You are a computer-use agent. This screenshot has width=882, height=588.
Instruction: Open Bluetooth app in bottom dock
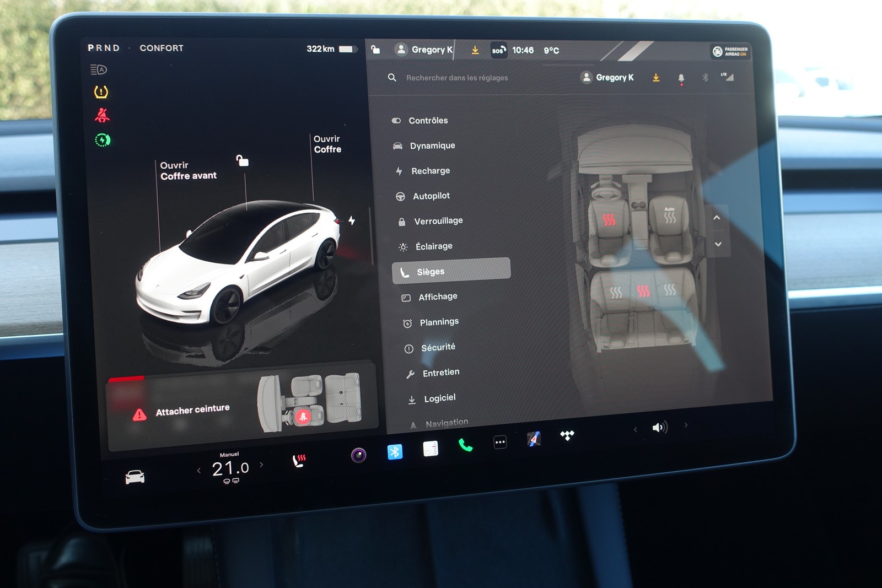[395, 452]
